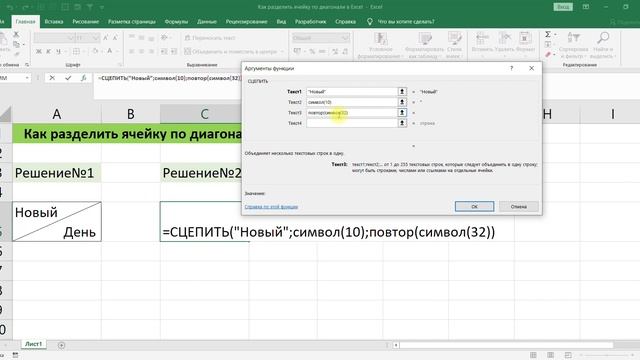
Task: Open Clipboard group dialog launcher
Action: (27, 64)
